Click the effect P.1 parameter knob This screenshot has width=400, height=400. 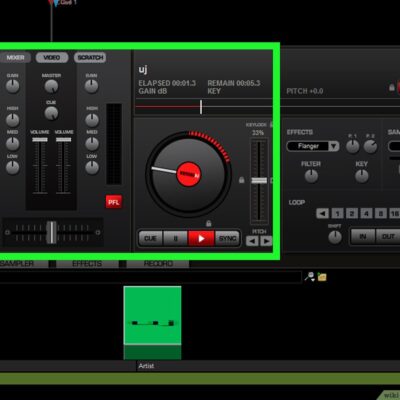pyautogui.click(x=352, y=147)
